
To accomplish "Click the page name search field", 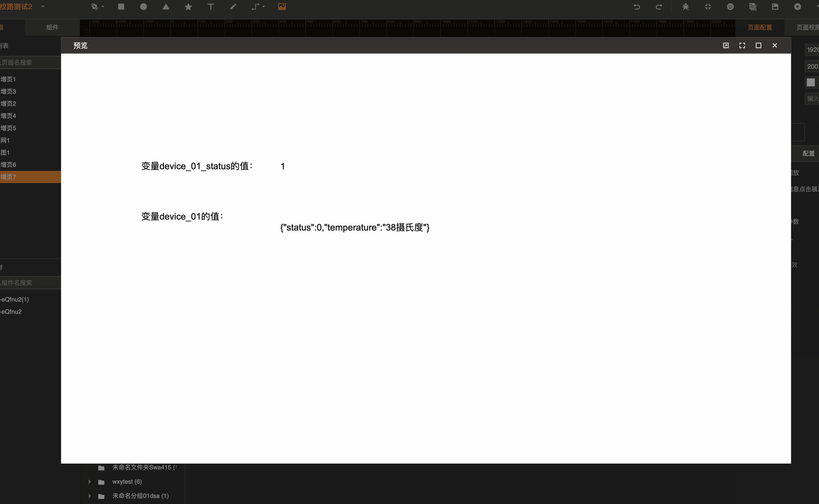I will (x=30, y=62).
